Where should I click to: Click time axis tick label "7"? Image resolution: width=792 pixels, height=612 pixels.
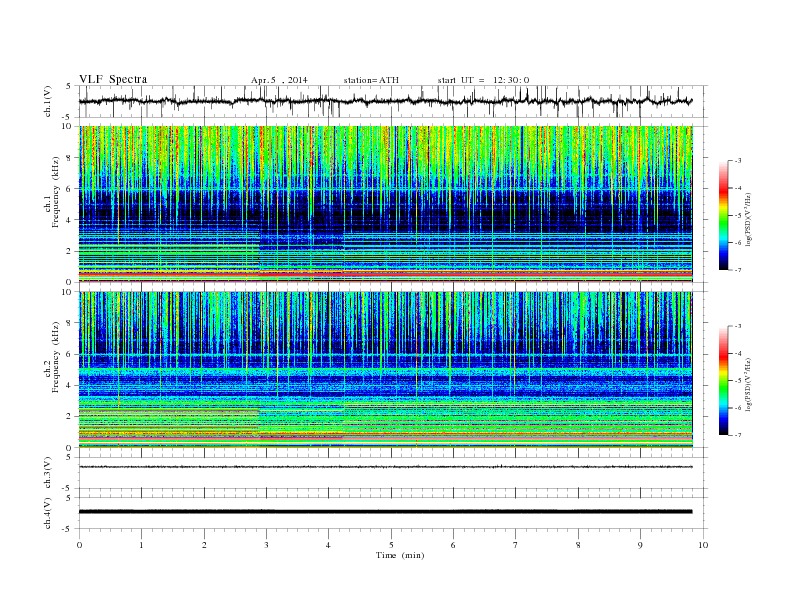coord(516,545)
